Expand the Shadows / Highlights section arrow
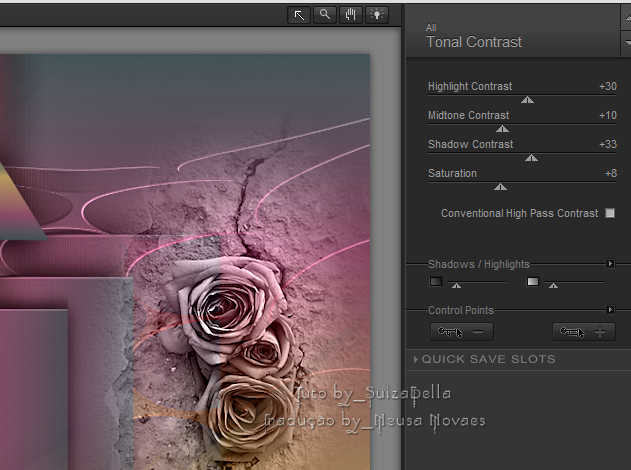Viewport: 631px width, 470px height. pyautogui.click(x=610, y=264)
